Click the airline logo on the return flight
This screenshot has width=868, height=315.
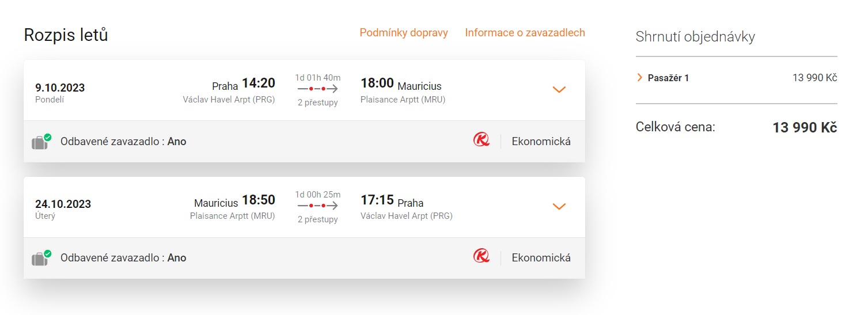481,256
